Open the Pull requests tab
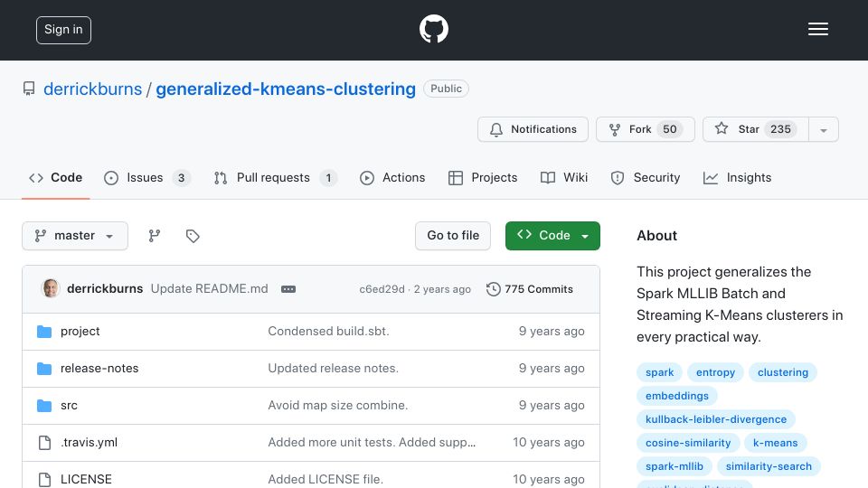This screenshot has width=868, height=488. [276, 178]
